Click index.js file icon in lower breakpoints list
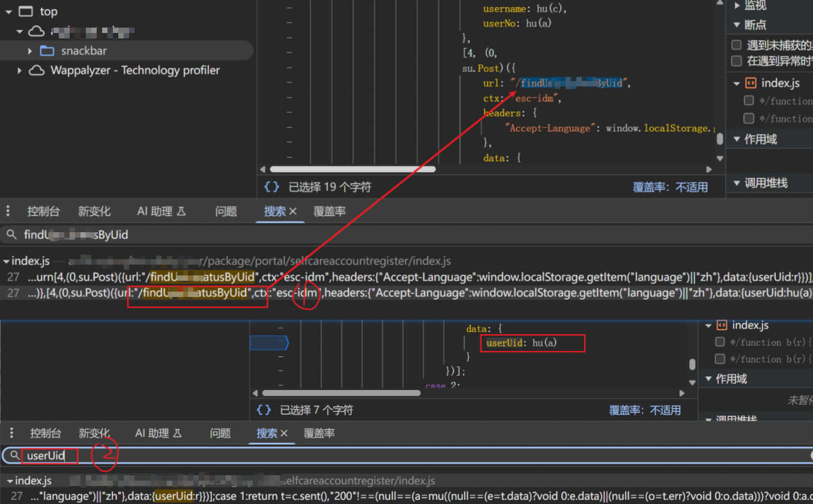Image resolution: width=813 pixels, height=504 pixels. pyautogui.click(x=722, y=325)
